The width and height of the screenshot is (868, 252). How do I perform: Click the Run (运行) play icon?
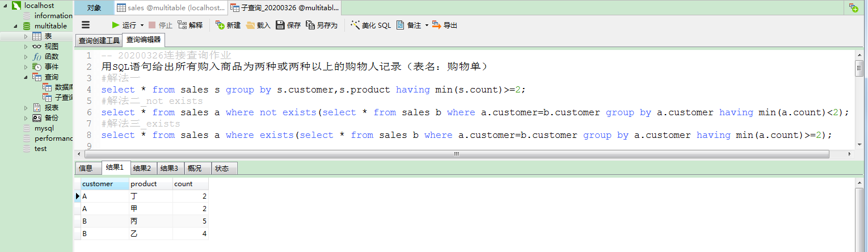pos(116,25)
